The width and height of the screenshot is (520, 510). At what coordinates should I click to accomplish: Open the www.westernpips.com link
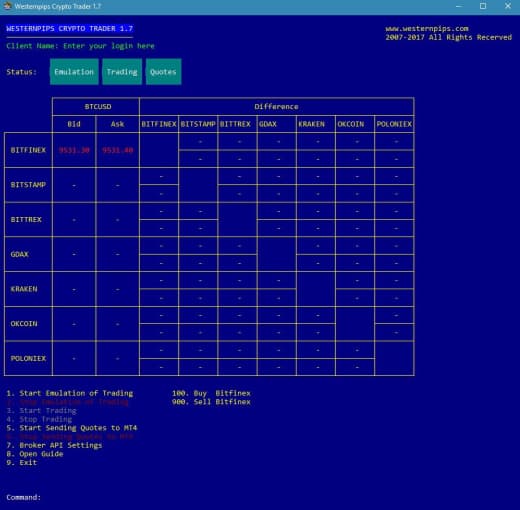[427, 29]
